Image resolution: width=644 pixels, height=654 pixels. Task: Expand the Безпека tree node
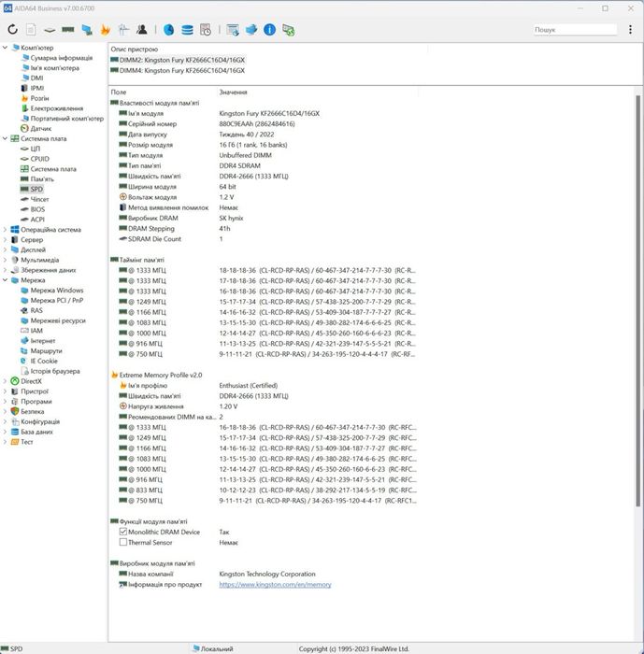(x=5, y=411)
